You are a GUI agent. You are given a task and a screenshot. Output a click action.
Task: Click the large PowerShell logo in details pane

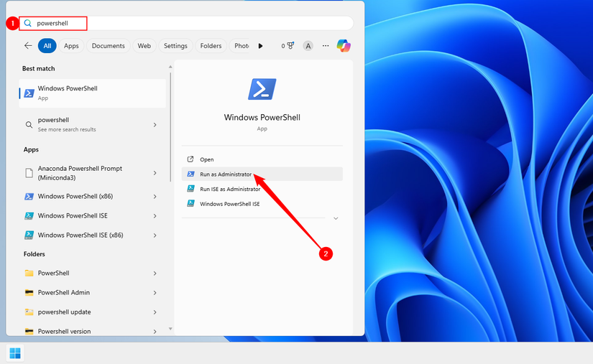pos(262,89)
